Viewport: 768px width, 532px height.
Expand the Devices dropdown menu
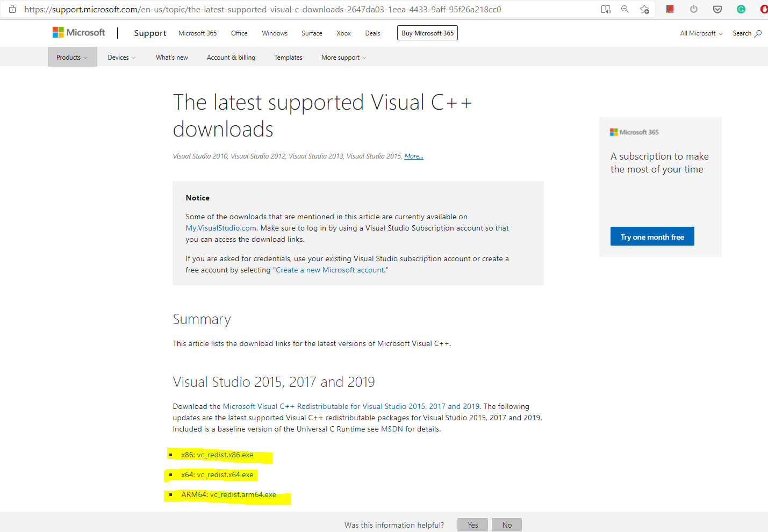point(121,57)
